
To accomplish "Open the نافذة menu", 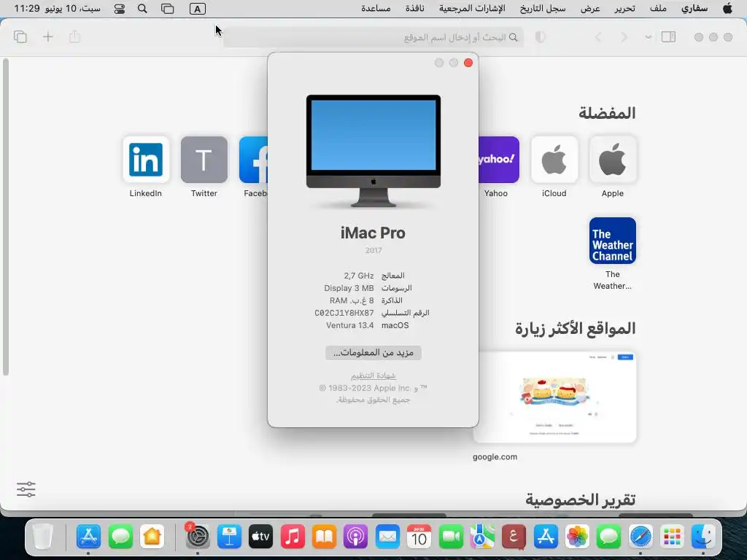I will [415, 8].
